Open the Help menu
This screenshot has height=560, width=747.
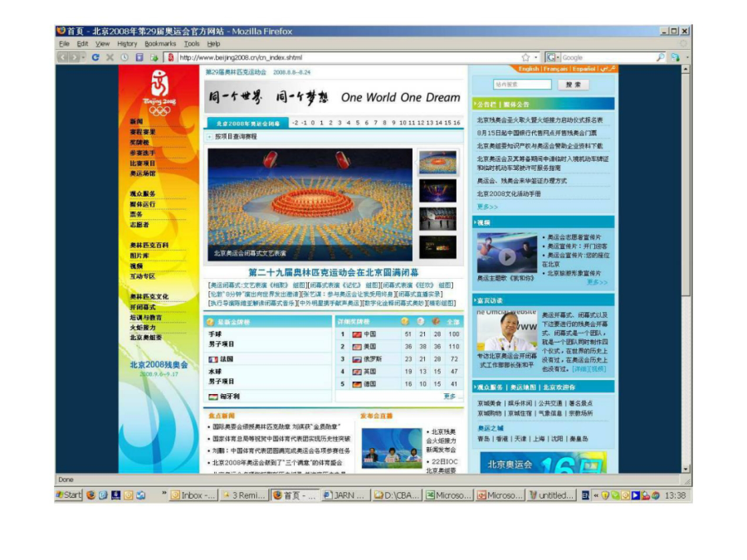(x=213, y=43)
